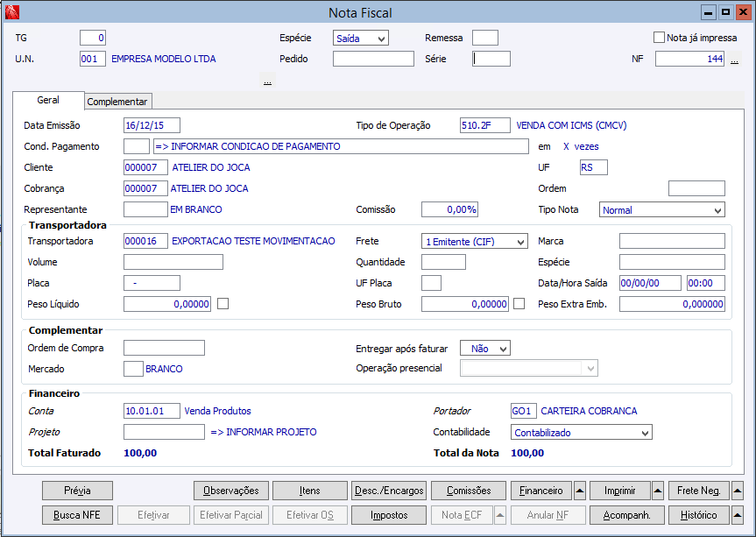756x537 pixels.
Task: Open arrow menu next to Frete Neg. button
Action: pos(738,491)
